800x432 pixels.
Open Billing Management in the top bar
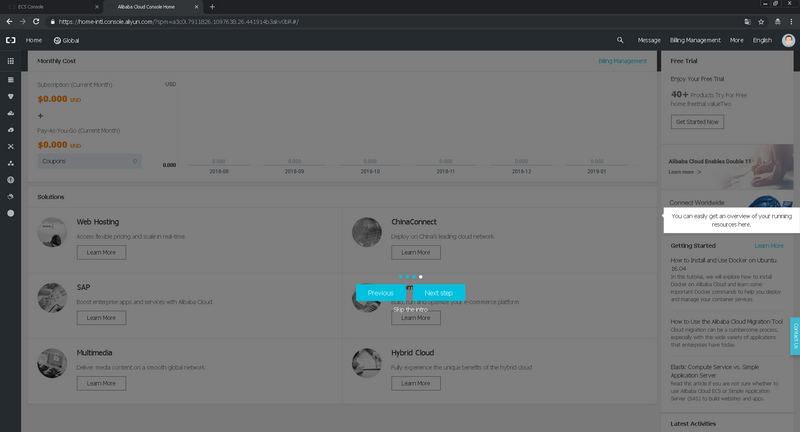point(695,40)
